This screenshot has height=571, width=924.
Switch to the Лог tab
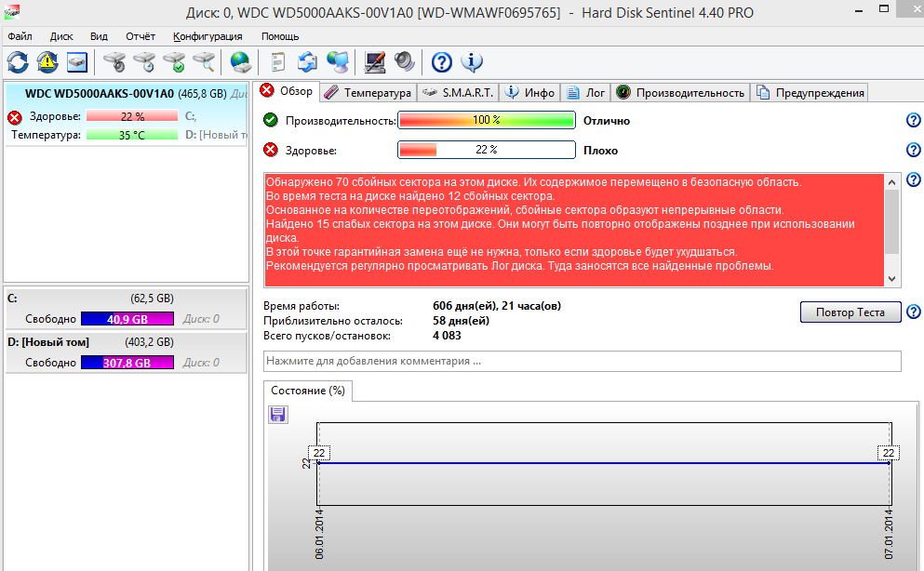[585, 92]
